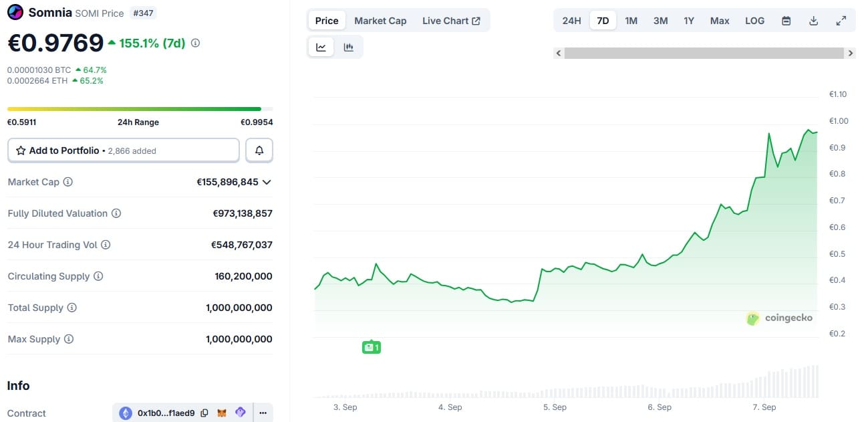Viewport: 868px width, 422px height.
Task: Select 3M time range
Action: point(660,21)
